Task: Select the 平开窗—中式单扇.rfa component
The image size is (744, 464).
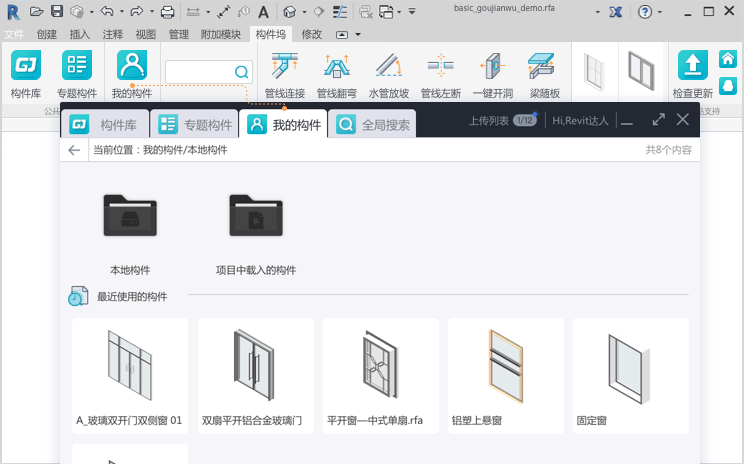Action: 381,376
